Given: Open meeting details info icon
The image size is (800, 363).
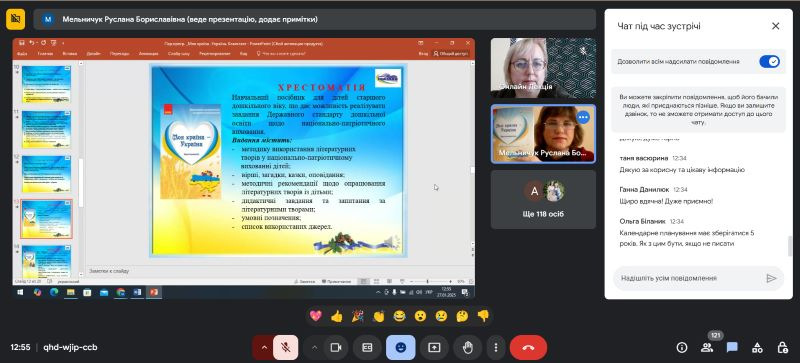Looking at the screenshot, I should (x=682, y=348).
